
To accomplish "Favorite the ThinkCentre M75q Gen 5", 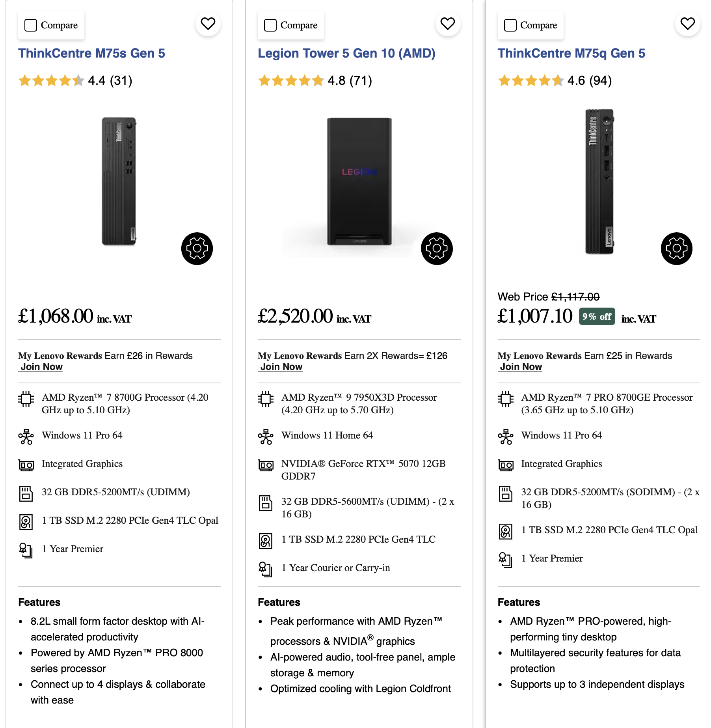I will (687, 24).
